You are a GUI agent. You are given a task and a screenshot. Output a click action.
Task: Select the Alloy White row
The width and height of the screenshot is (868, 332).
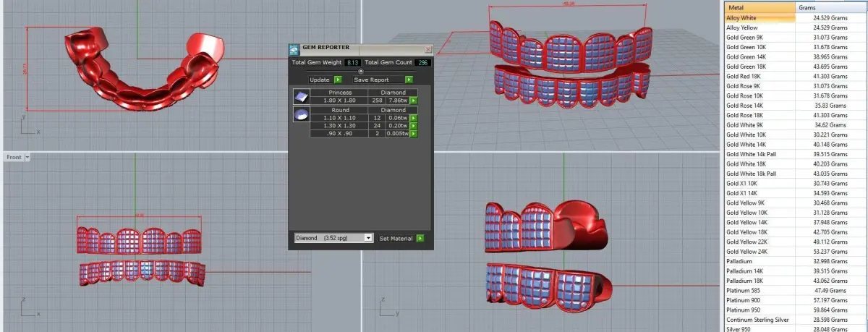coord(796,17)
